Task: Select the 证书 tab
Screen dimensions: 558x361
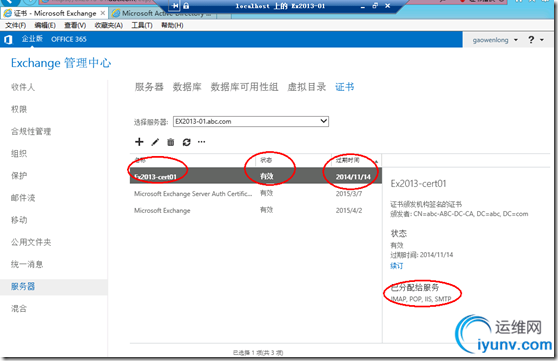Action: (344, 87)
